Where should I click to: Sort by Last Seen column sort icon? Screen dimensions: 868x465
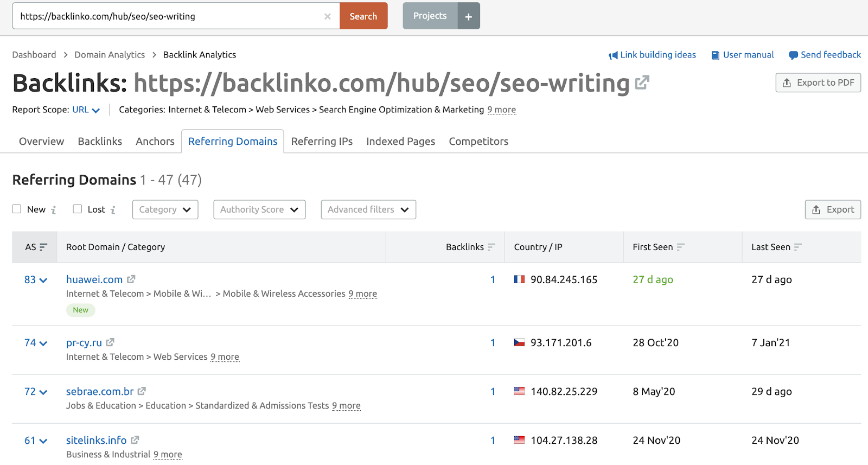(x=798, y=247)
